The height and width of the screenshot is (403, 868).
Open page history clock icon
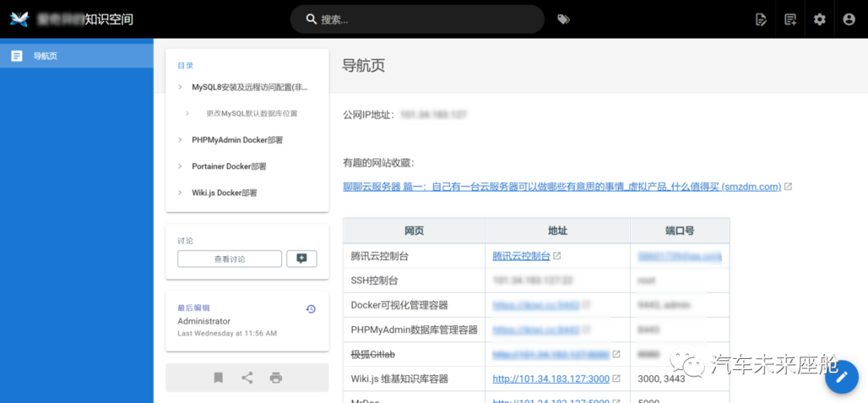(x=311, y=309)
